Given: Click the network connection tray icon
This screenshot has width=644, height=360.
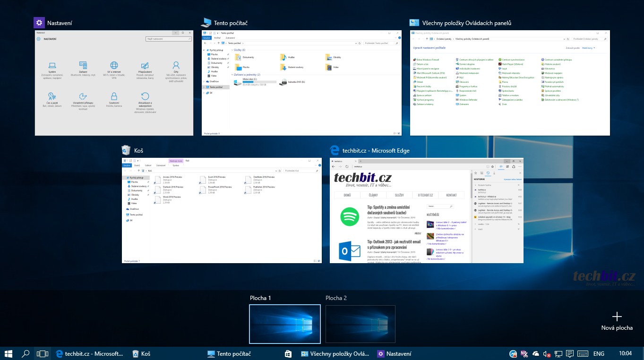Looking at the screenshot, I should [x=558, y=353].
